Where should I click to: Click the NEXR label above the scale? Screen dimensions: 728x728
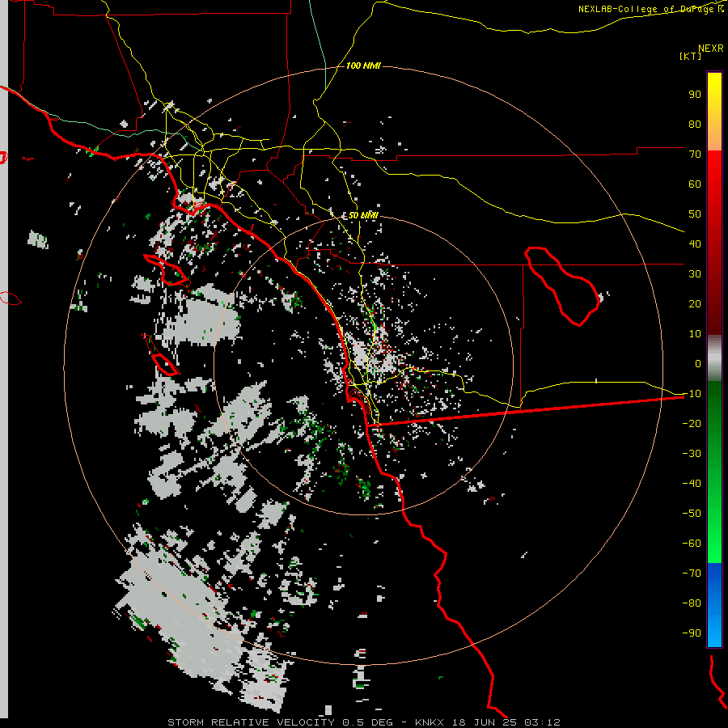[x=710, y=49]
